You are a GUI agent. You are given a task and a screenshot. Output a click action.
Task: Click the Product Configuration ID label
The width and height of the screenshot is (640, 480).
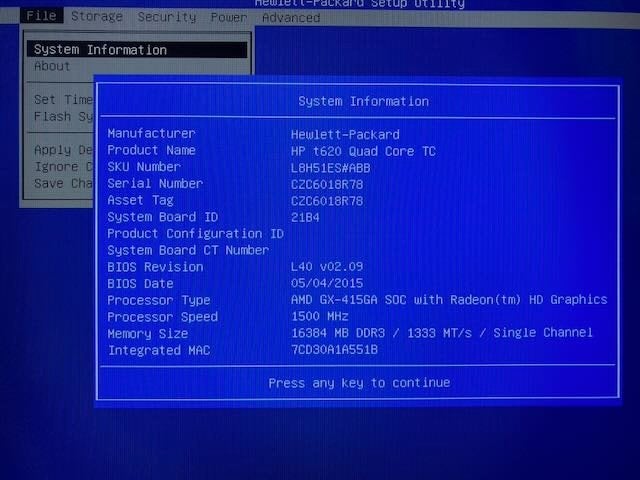click(x=196, y=234)
